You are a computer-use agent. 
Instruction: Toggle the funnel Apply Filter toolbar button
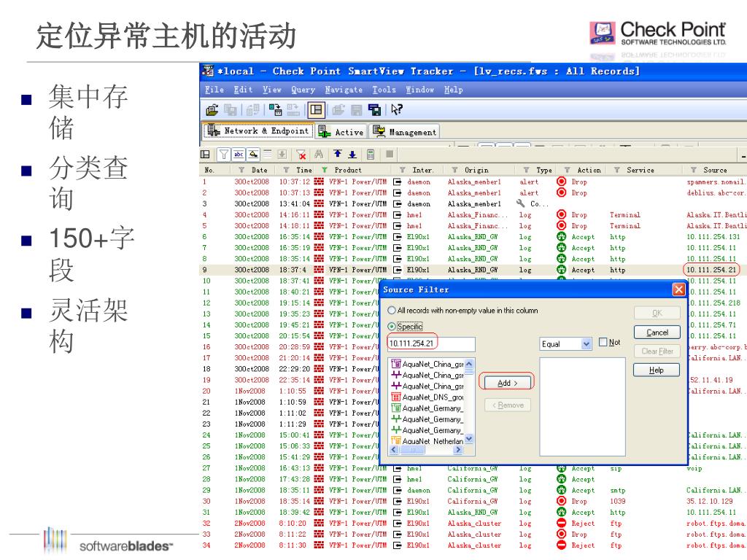pos(223,155)
